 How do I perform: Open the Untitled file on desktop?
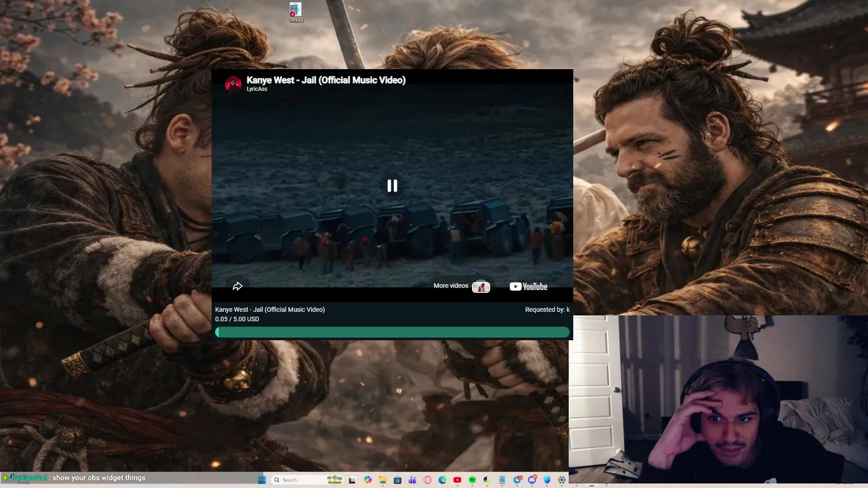point(296,12)
